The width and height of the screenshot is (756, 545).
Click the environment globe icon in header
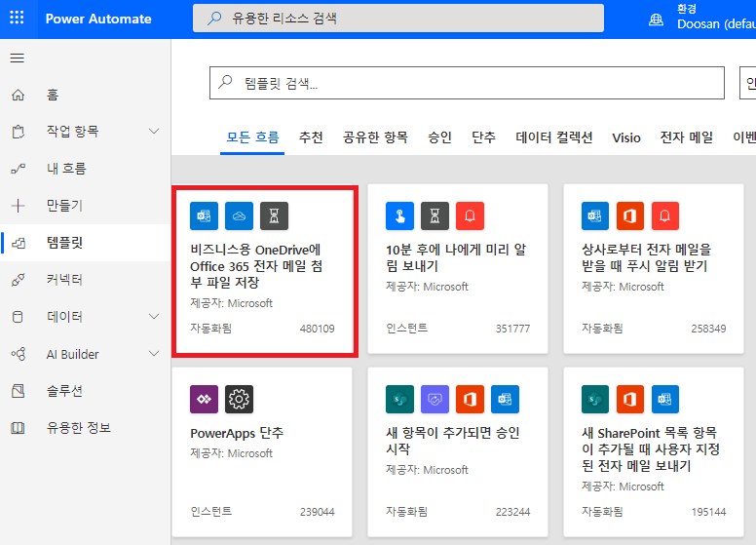[657, 19]
